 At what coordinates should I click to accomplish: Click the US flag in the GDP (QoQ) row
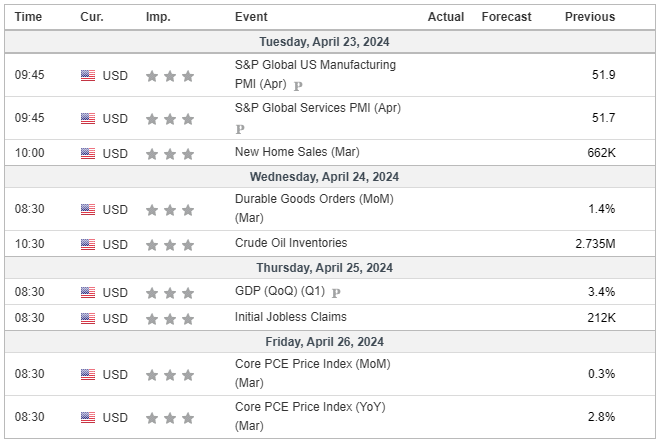(x=88, y=292)
